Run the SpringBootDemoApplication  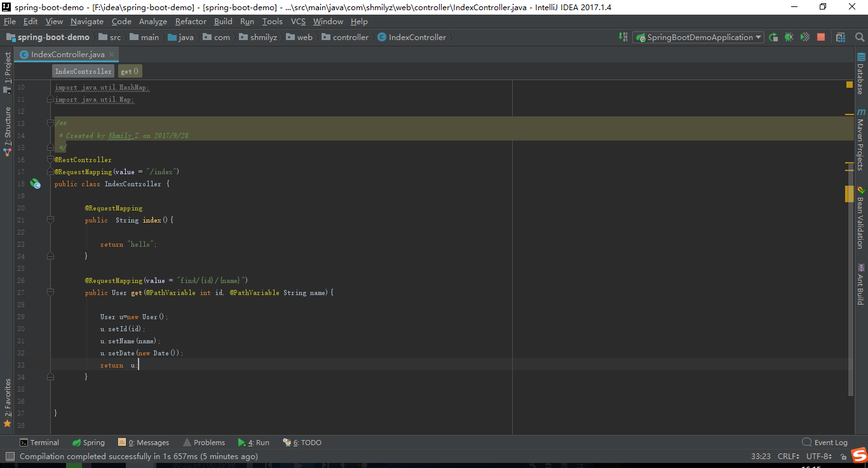[773, 37]
